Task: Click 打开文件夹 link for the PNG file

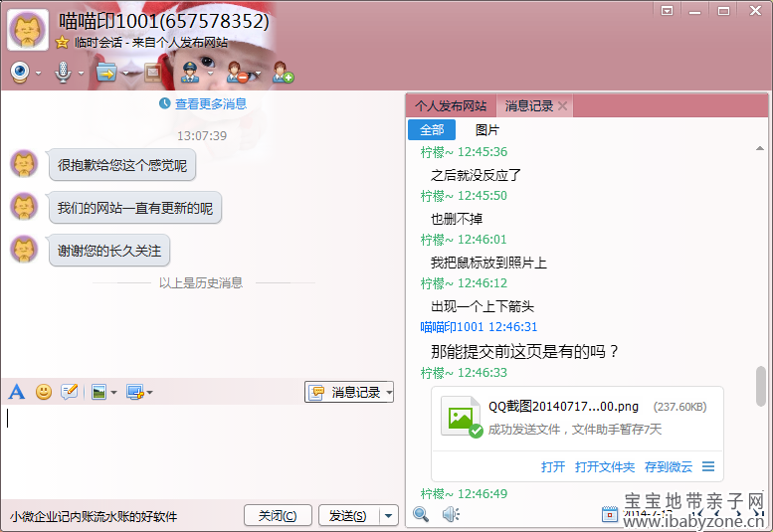Action: 604,466
